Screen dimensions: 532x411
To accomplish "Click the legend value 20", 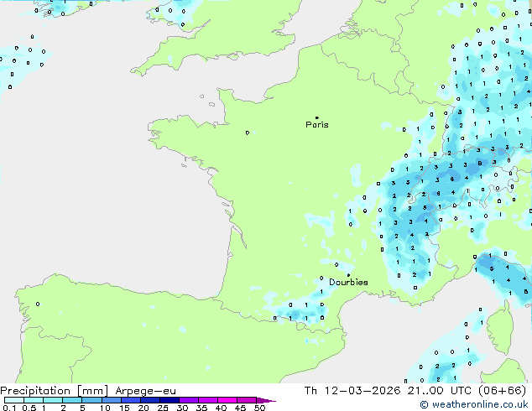I will (x=143, y=408).
